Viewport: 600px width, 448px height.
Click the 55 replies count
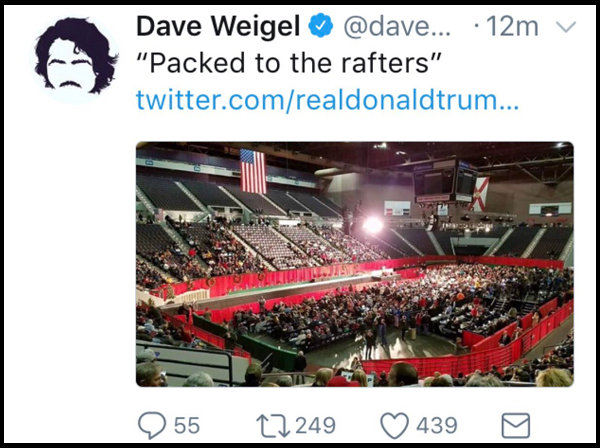click(x=187, y=425)
